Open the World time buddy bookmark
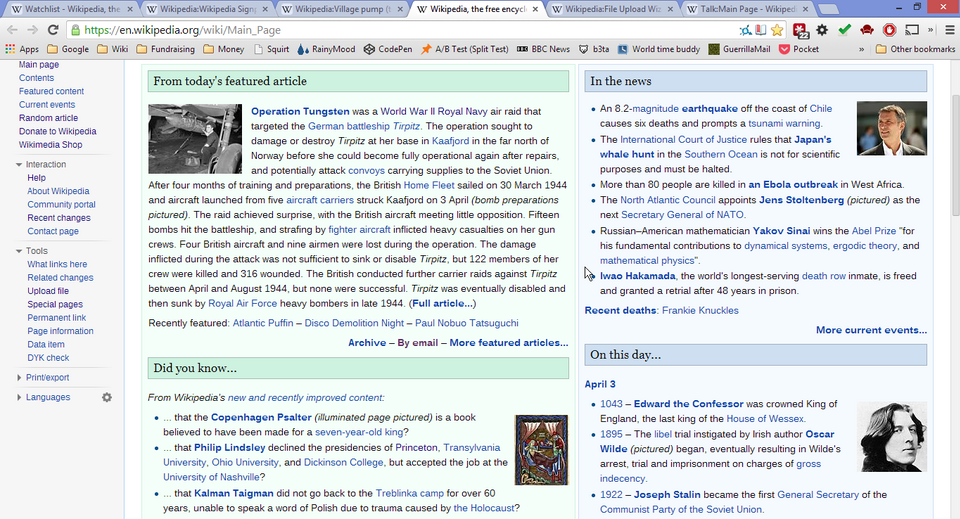960x519 pixels. point(659,49)
